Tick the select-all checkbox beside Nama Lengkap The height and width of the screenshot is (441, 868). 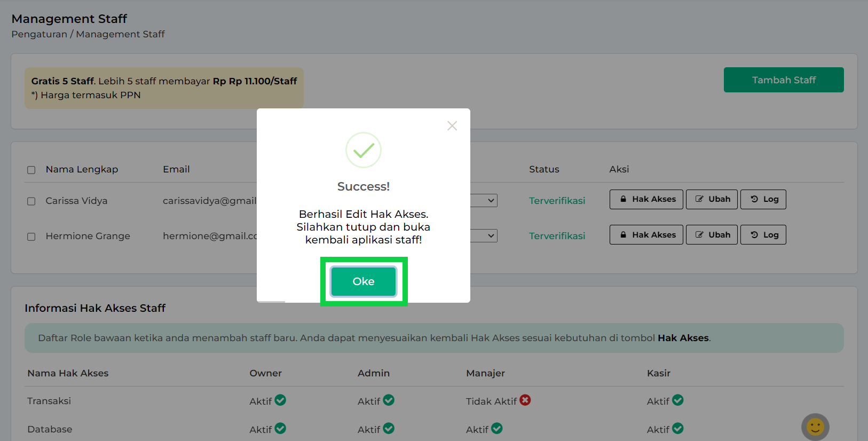click(x=31, y=170)
